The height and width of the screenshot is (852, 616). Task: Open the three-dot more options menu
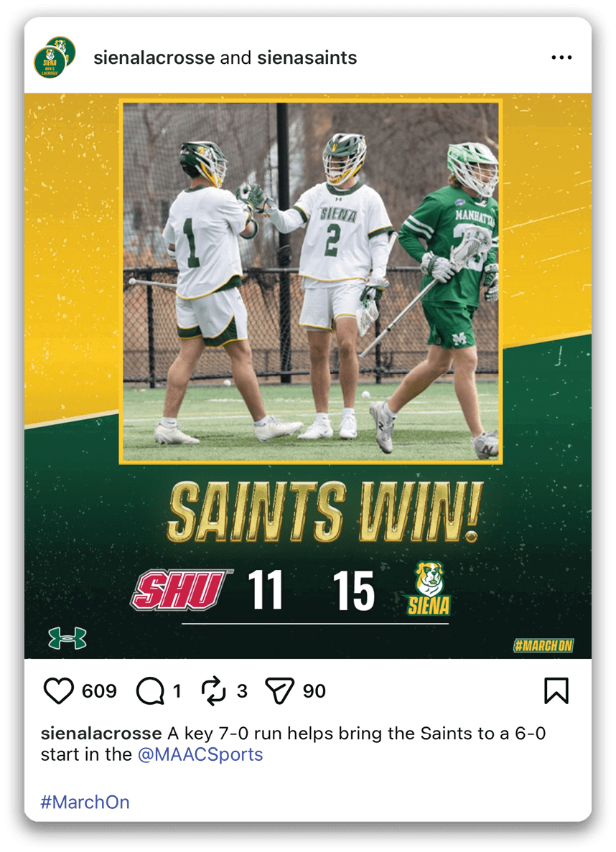click(x=561, y=57)
